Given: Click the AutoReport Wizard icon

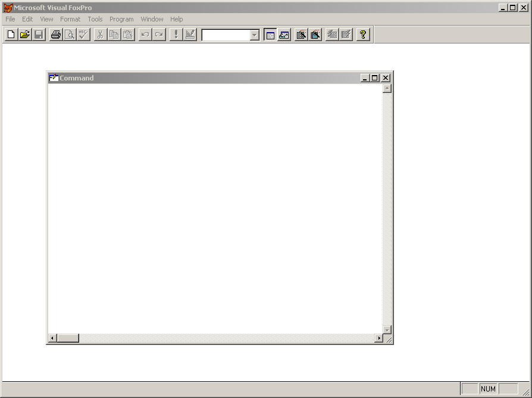Looking at the screenshot, I should 346,35.
